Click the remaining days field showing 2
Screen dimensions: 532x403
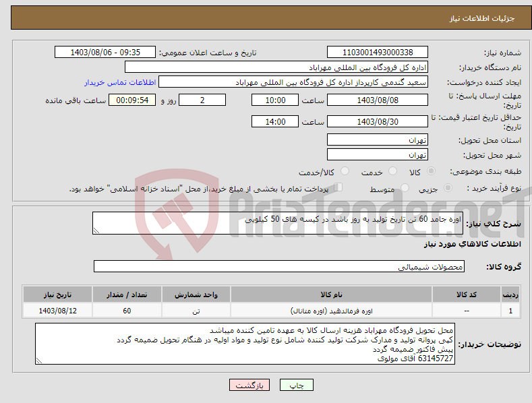coord(202,100)
